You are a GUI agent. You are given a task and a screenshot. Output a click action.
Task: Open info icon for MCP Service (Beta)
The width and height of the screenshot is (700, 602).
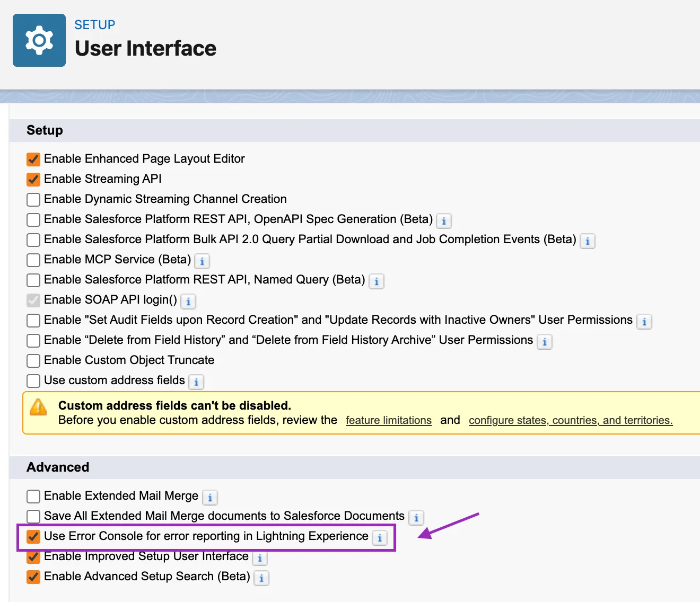pyautogui.click(x=202, y=261)
